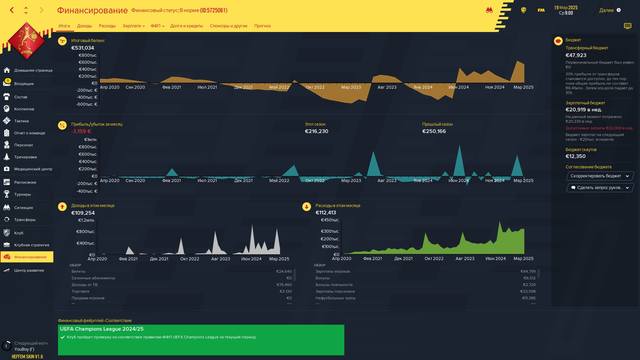Switch to Долги и кредиты tab
The width and height of the screenshot is (640, 360).
[x=186, y=26]
